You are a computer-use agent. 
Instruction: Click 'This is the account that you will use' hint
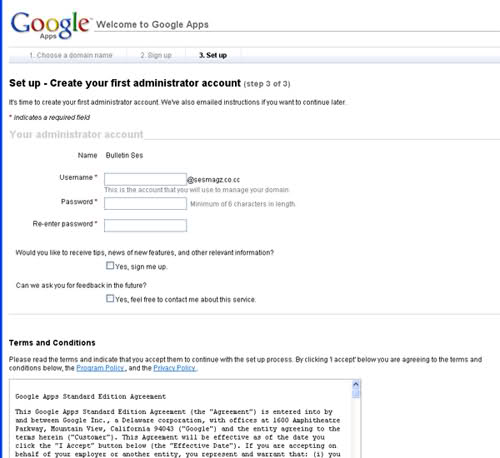tap(197, 190)
